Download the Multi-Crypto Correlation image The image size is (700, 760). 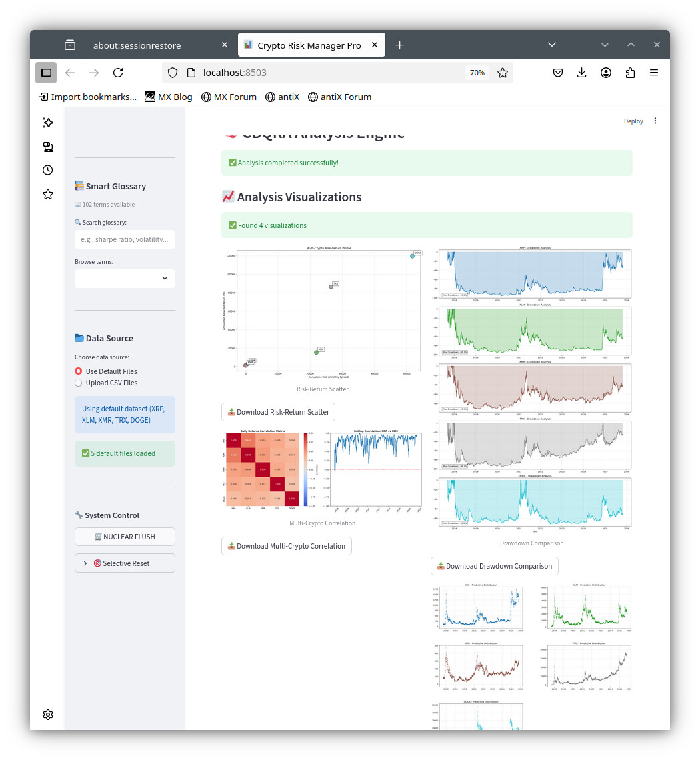click(287, 546)
